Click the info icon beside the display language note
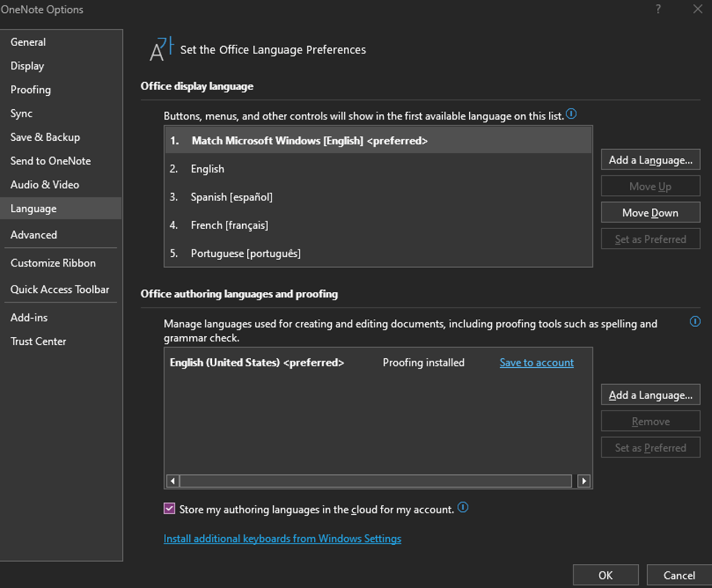712x588 pixels. 571,114
